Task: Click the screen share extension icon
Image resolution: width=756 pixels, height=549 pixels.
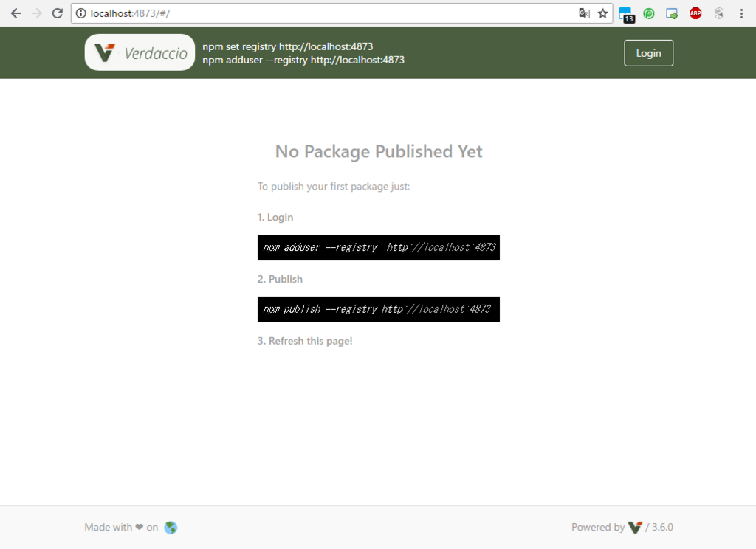Action: tap(672, 13)
